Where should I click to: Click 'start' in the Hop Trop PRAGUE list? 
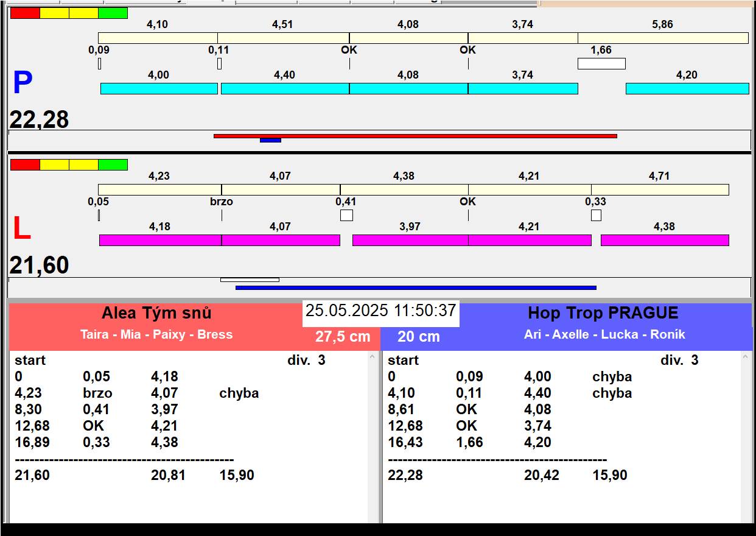[403, 361]
